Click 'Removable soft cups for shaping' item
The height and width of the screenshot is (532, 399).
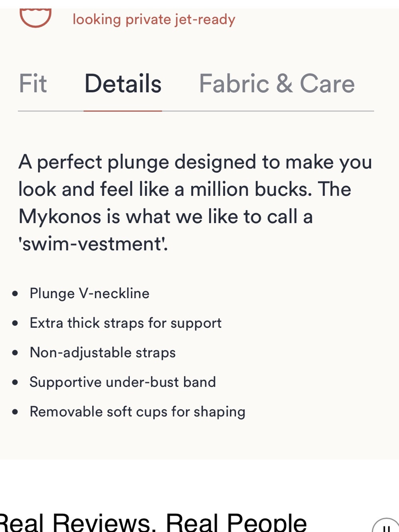pyautogui.click(x=137, y=411)
